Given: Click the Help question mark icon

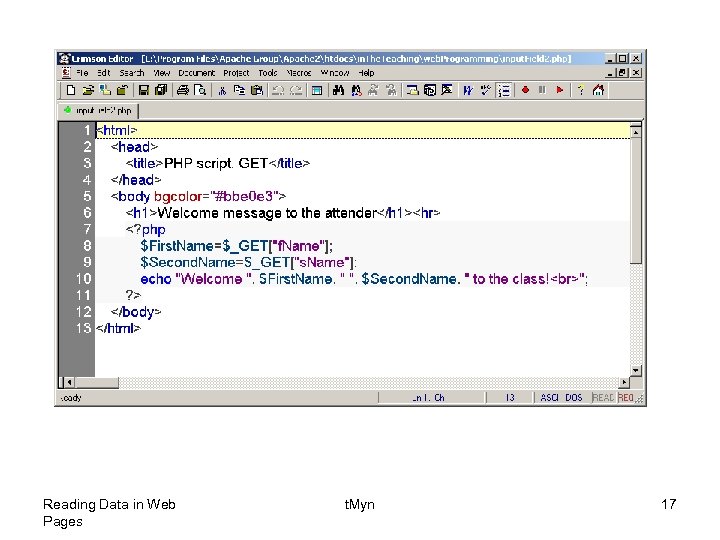Looking at the screenshot, I should (580, 90).
